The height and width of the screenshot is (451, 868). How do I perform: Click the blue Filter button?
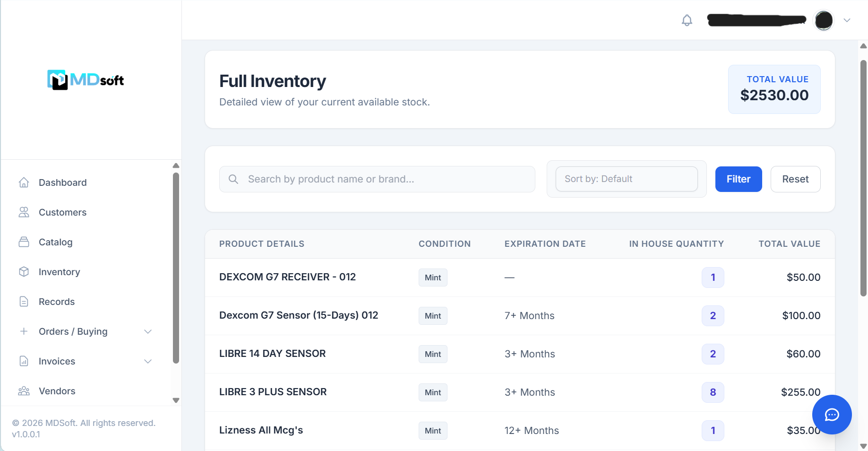point(739,179)
